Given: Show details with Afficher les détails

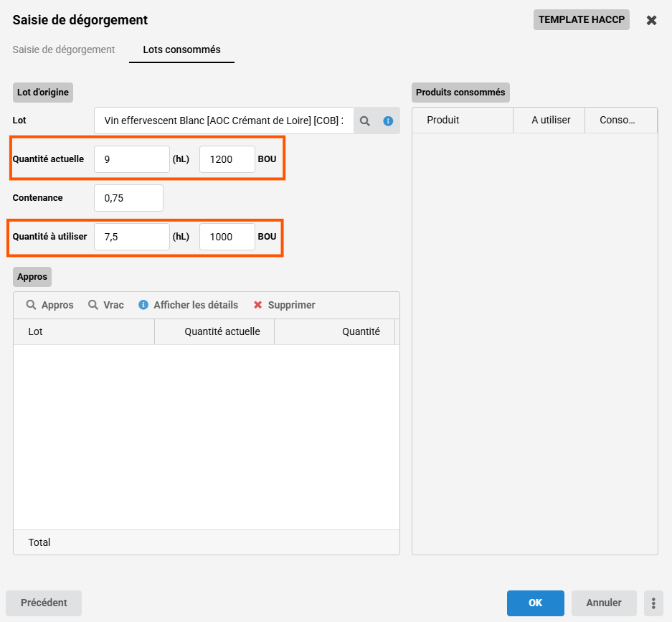Looking at the screenshot, I should pyautogui.click(x=189, y=305).
